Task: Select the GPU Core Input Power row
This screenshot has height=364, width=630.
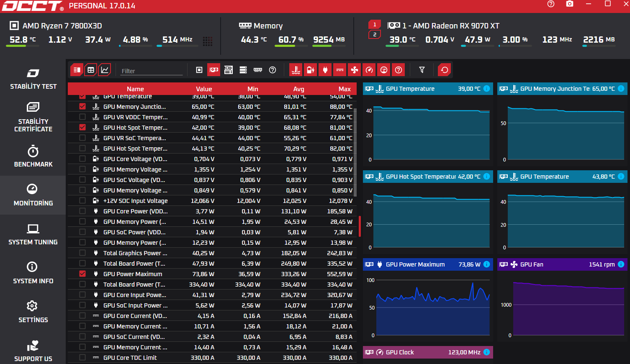Action: click(x=212, y=295)
